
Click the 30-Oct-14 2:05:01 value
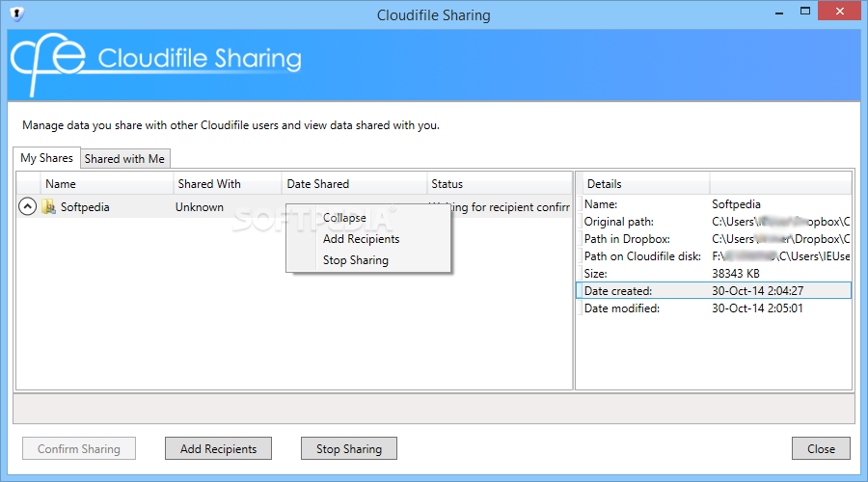(x=757, y=308)
